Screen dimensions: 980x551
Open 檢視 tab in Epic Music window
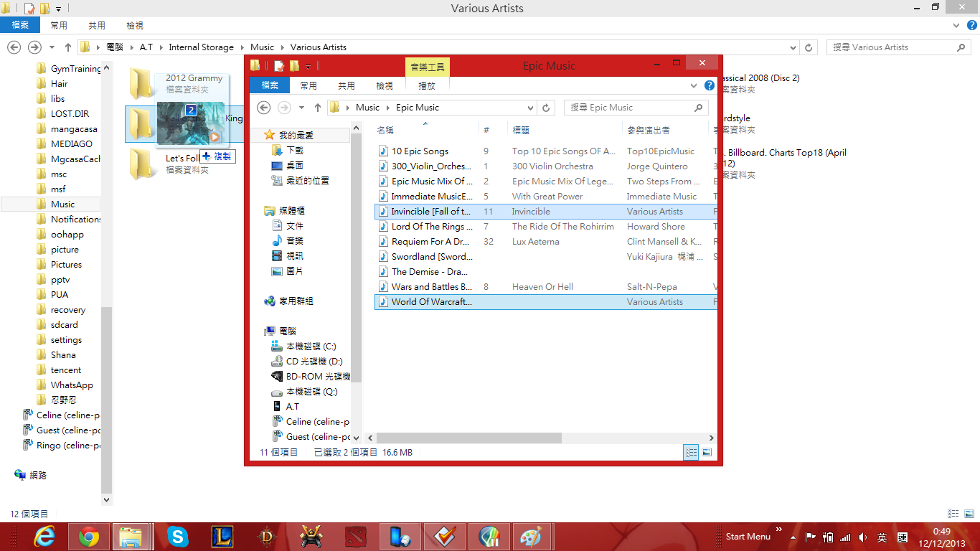tap(385, 85)
